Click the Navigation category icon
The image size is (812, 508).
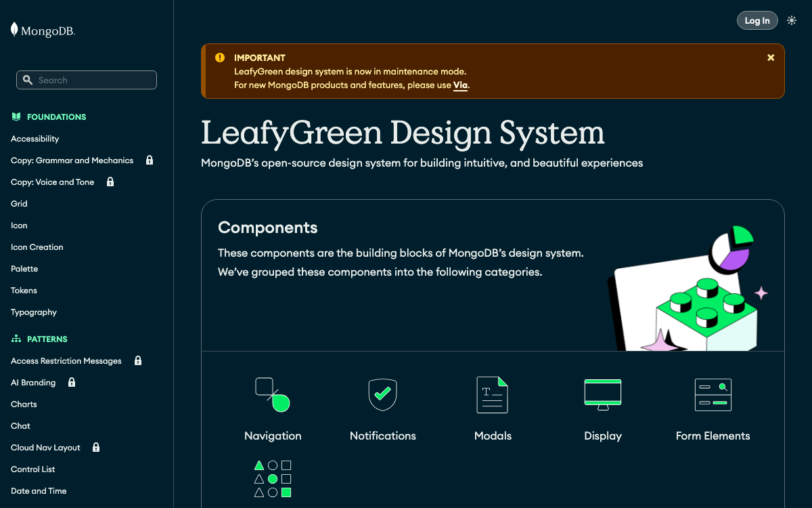point(273,395)
